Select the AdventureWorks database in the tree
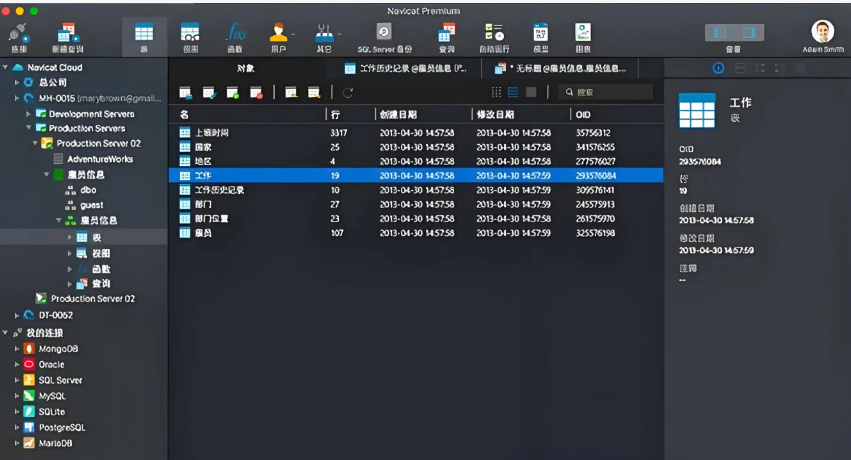Viewport: 851px width, 460px height. click(98, 159)
